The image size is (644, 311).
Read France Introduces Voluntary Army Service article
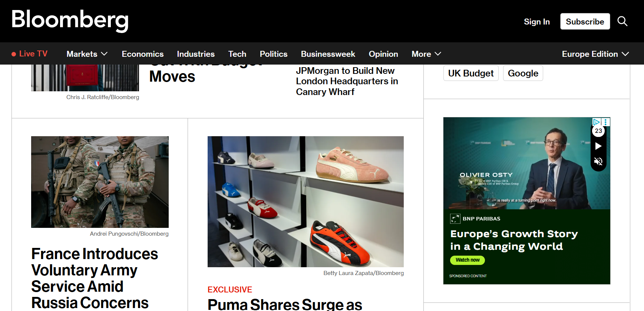(95, 278)
